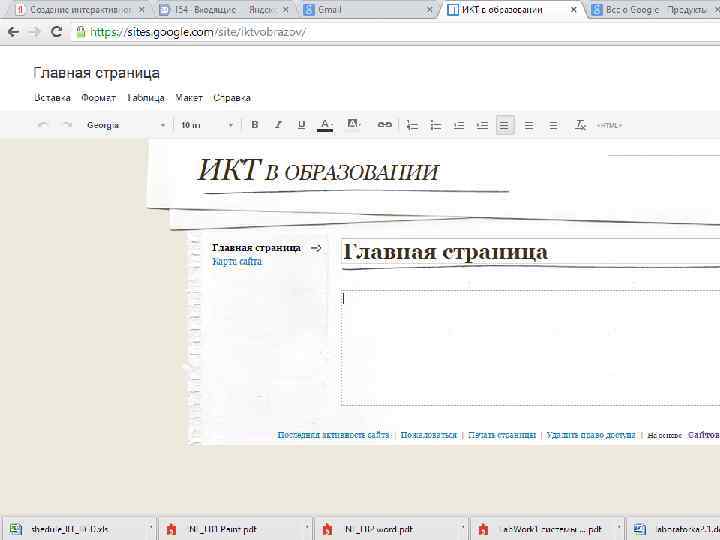Viewport: 720px width, 540px height.
Task: Select center text alignment
Action: (529, 125)
